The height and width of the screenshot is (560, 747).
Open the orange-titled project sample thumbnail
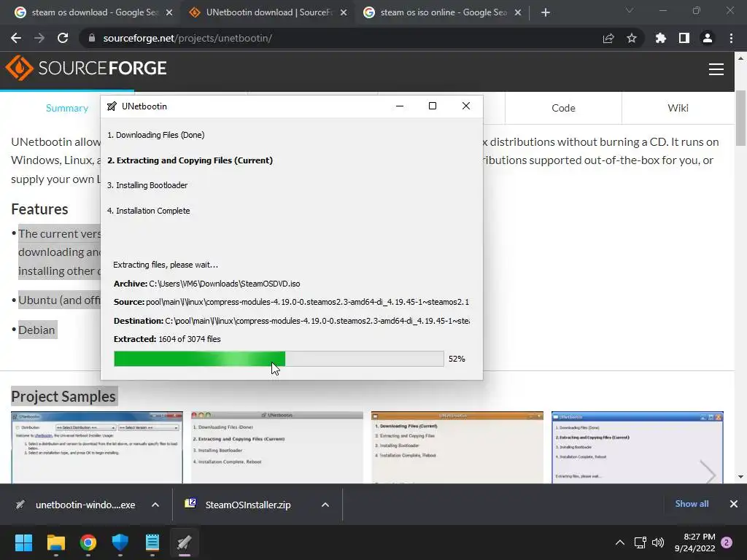click(457, 448)
